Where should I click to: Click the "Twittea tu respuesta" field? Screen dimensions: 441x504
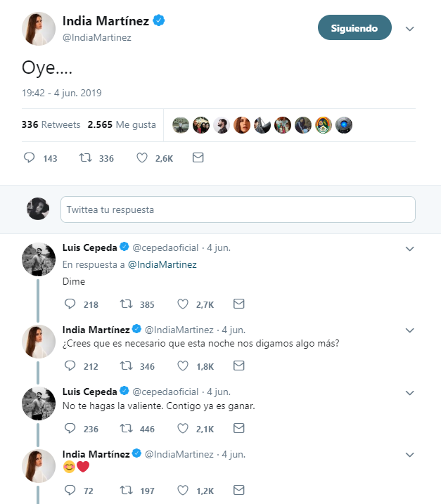(238, 209)
